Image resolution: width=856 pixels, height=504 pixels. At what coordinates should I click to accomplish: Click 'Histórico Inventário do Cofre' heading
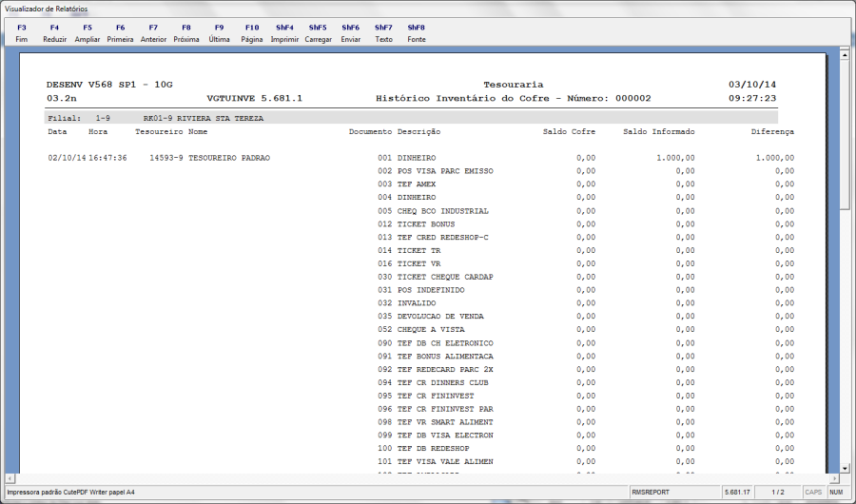click(x=464, y=98)
